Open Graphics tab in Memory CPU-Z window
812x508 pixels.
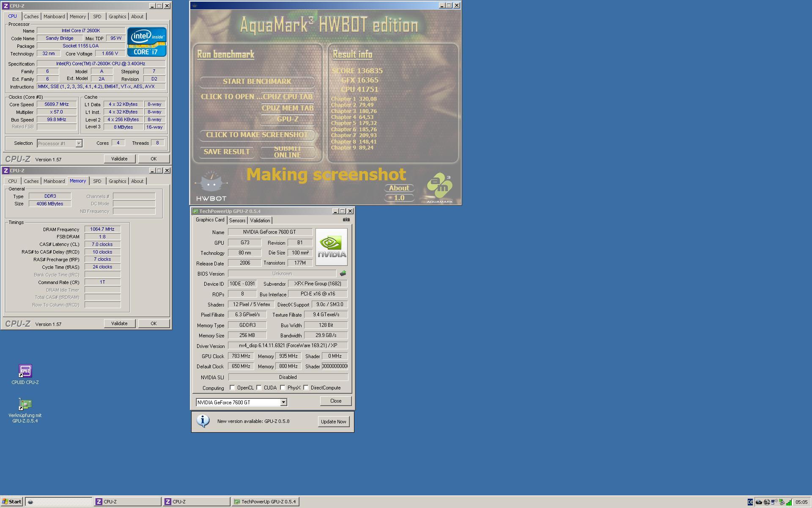[117, 181]
